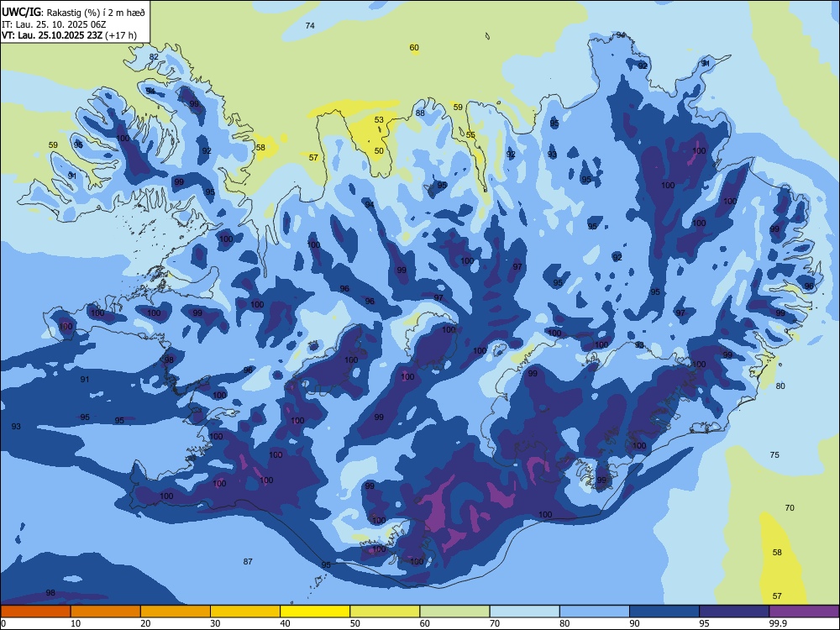Click the title text 'Rakastig (%) í 2 m hæð'
This screenshot has height=630, width=840.
pyautogui.click(x=96, y=13)
